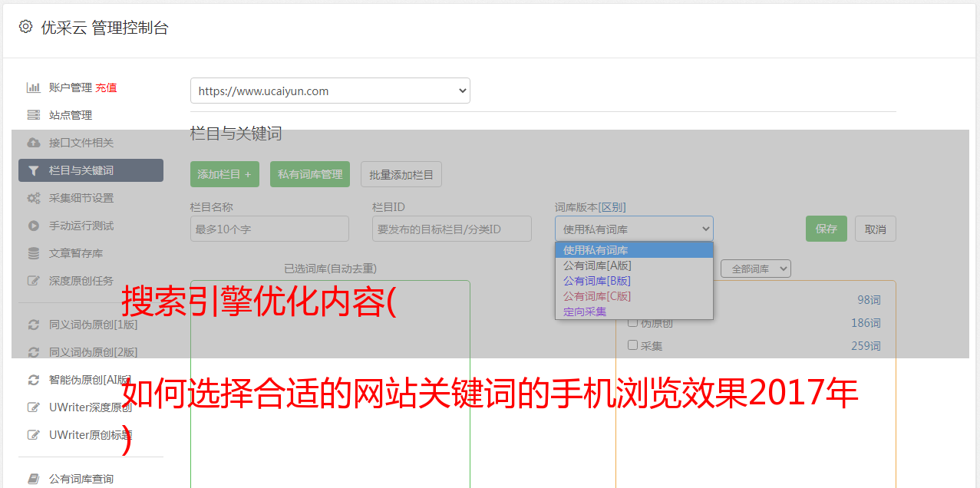Open the 全部词库 filter dropdown
This screenshot has height=488, width=980.
point(756,269)
